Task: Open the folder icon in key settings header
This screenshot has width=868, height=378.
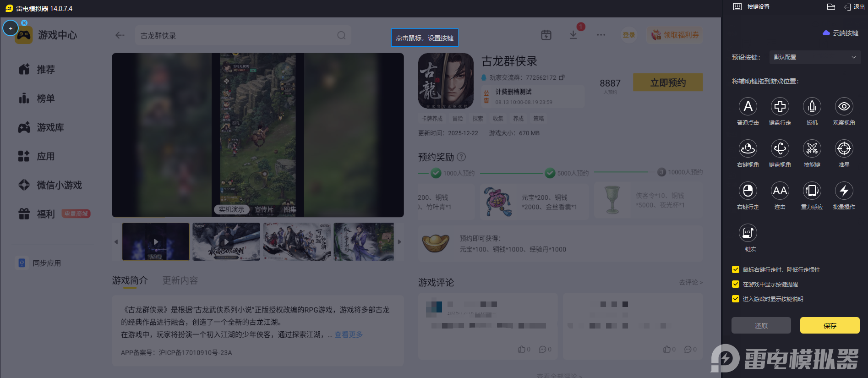Action: (x=831, y=6)
